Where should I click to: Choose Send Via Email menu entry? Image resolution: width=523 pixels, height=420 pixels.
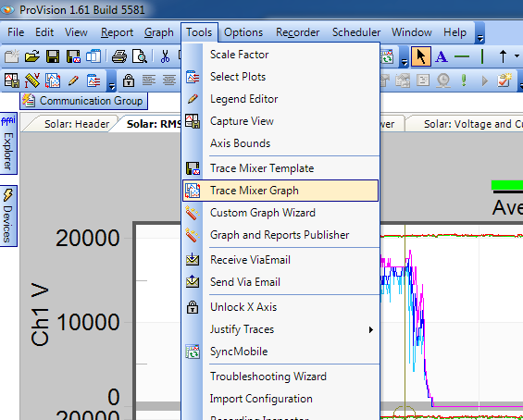pyautogui.click(x=280, y=282)
